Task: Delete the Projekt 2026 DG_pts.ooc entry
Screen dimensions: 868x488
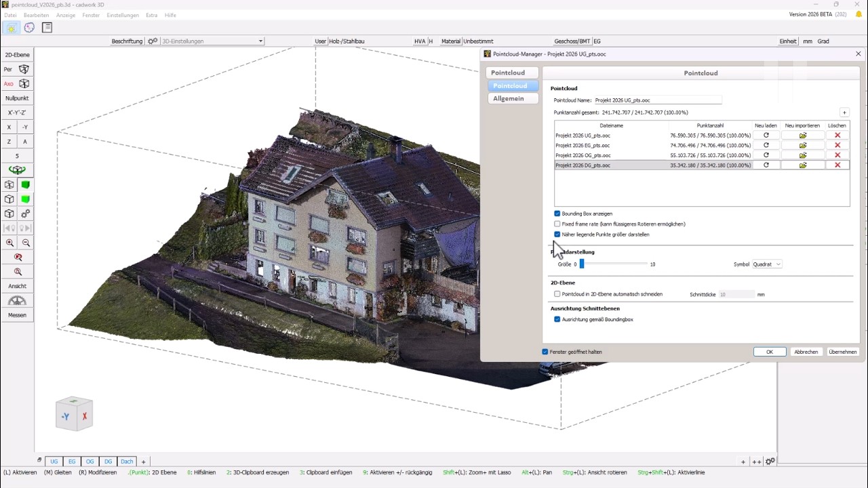Action: click(x=837, y=165)
